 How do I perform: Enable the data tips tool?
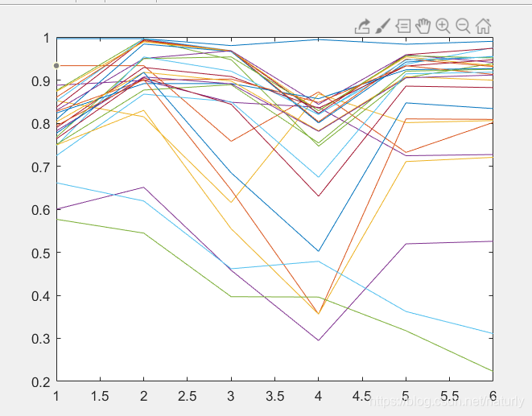click(x=403, y=26)
